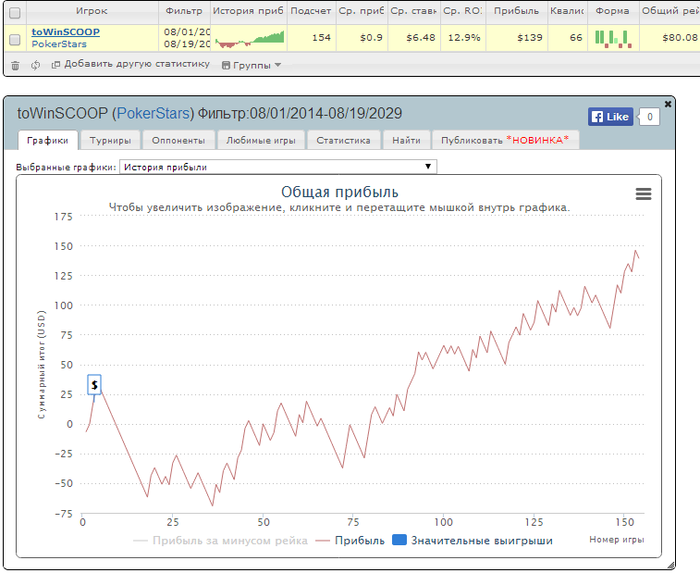The width and height of the screenshot is (700, 573).
Task: Open the Оппоненты tab
Action: pos(179,141)
